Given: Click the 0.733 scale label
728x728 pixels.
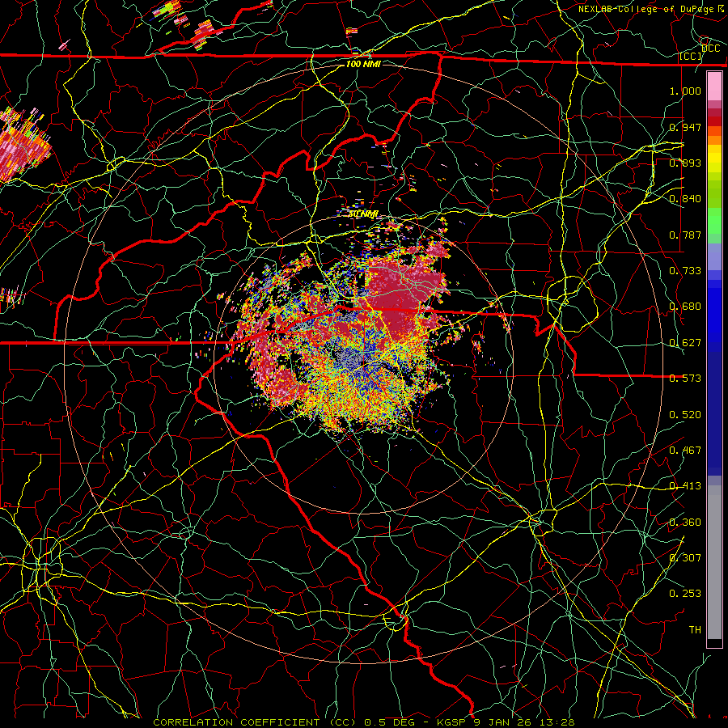Looking at the screenshot, I should (x=685, y=271).
